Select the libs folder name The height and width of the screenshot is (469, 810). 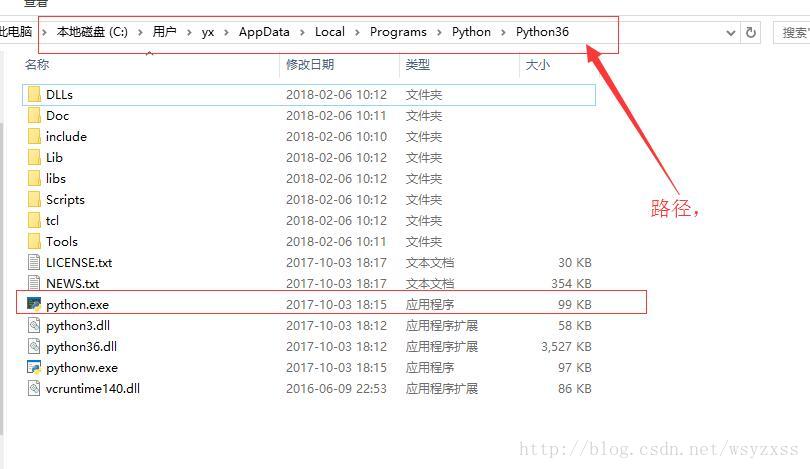point(56,179)
